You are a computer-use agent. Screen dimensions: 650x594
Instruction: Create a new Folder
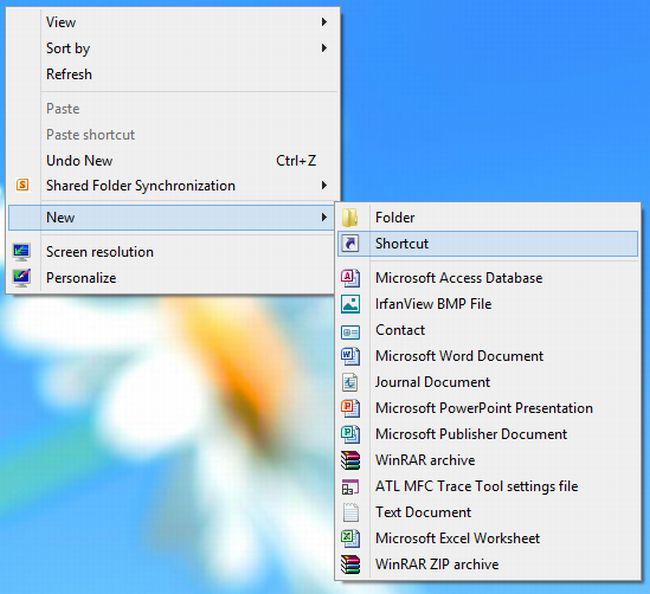488,218
